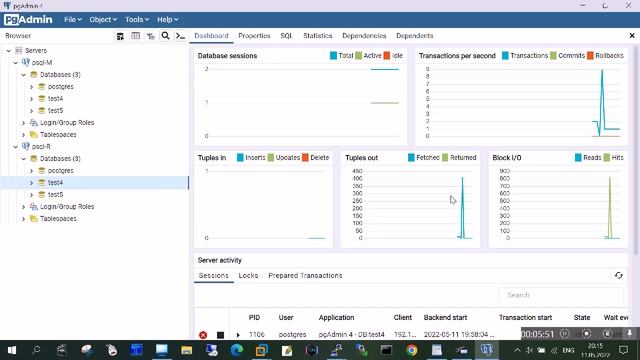Click the pgAdmin logo
The height and width of the screenshot is (360, 640).
[x=28, y=20]
